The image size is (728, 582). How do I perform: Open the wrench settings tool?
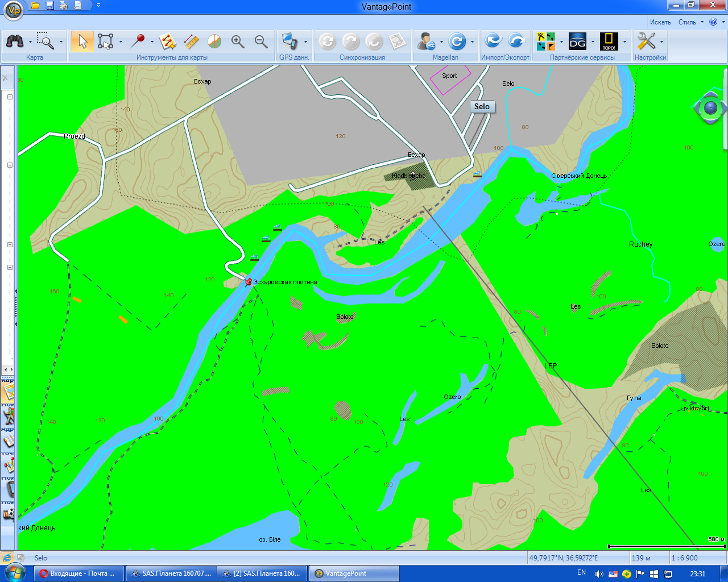pos(646,41)
